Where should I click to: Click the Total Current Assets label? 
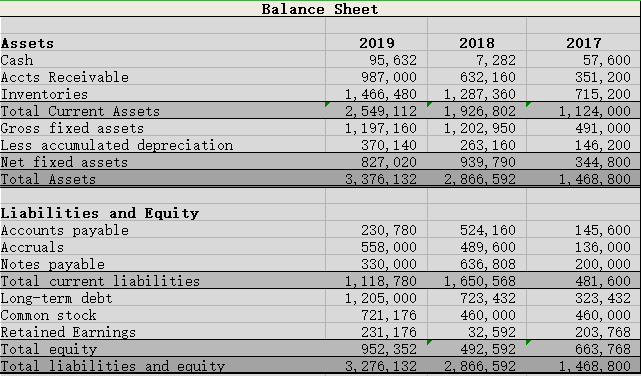[x=80, y=111]
